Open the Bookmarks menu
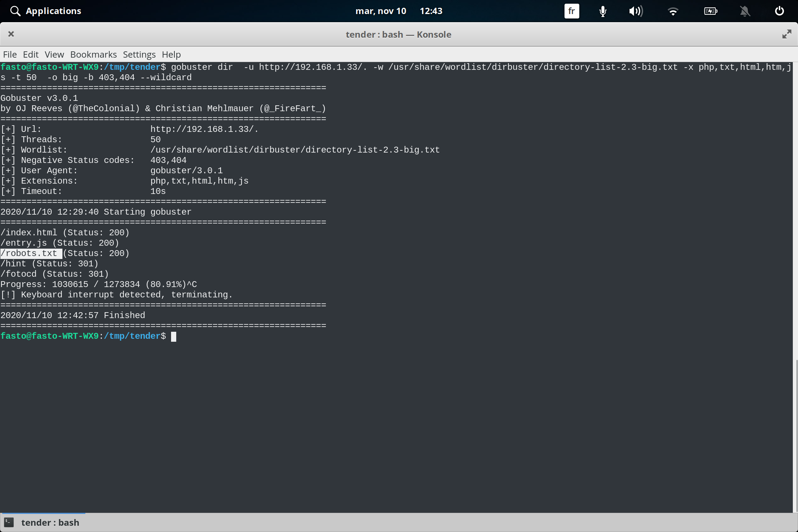798x532 pixels. pos(93,54)
